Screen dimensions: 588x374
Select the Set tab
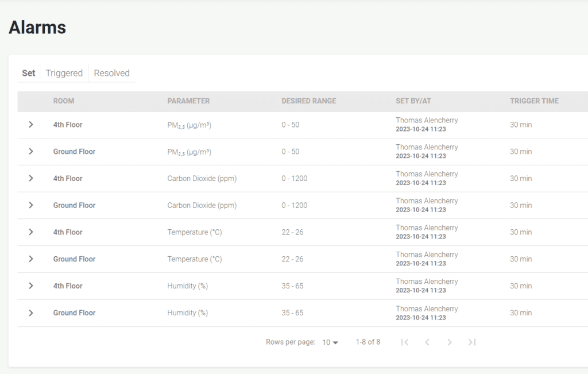coord(29,73)
